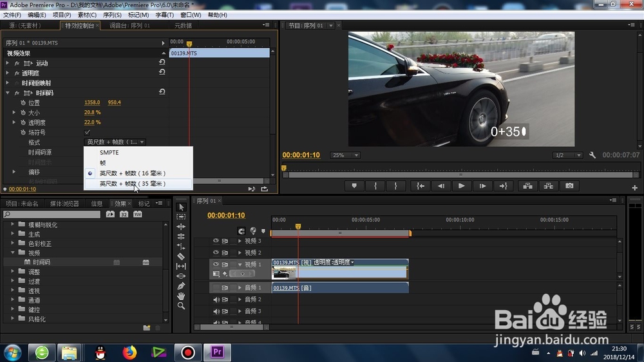Select the Selection arrow tool
The height and width of the screenshot is (362, 644).
click(x=181, y=207)
